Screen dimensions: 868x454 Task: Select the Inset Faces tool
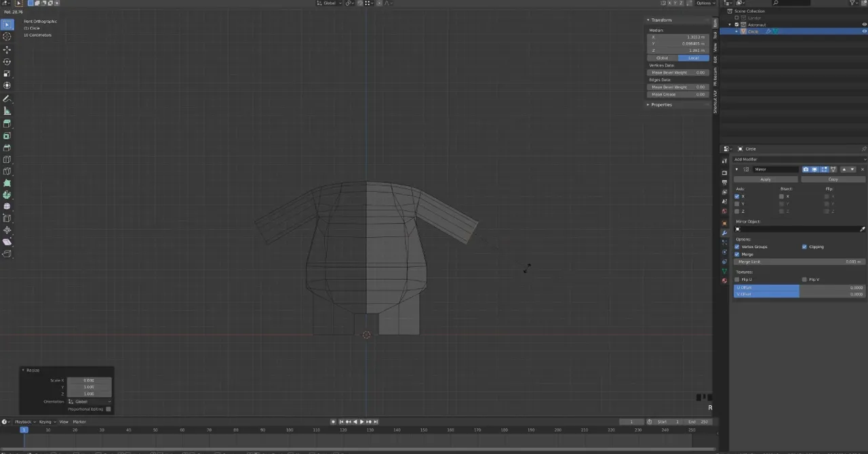click(x=7, y=136)
